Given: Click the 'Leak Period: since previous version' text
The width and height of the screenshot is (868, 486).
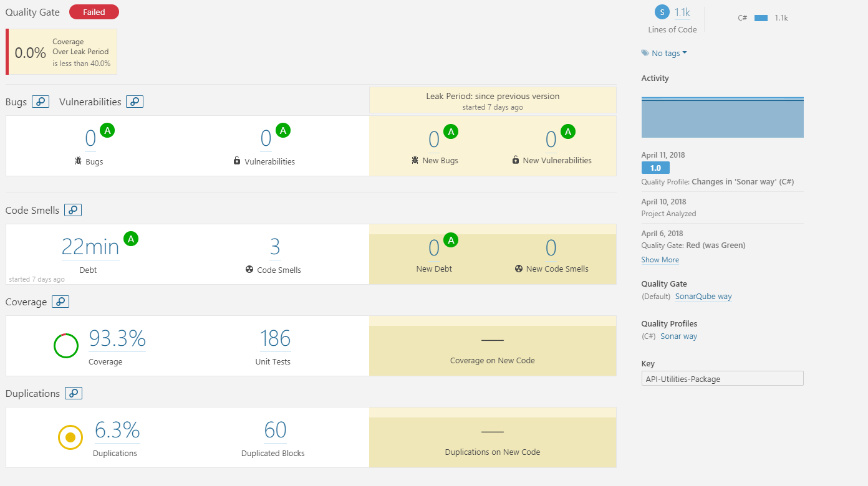Looking at the screenshot, I should [493, 97].
